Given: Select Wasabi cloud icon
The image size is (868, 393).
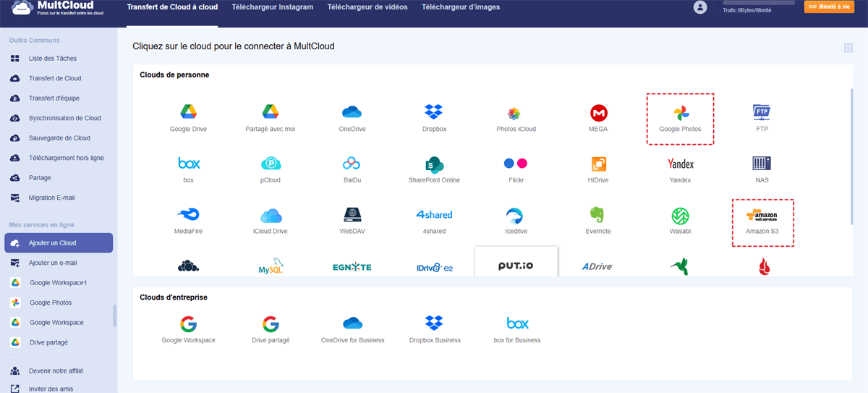Looking at the screenshot, I should click(681, 221).
